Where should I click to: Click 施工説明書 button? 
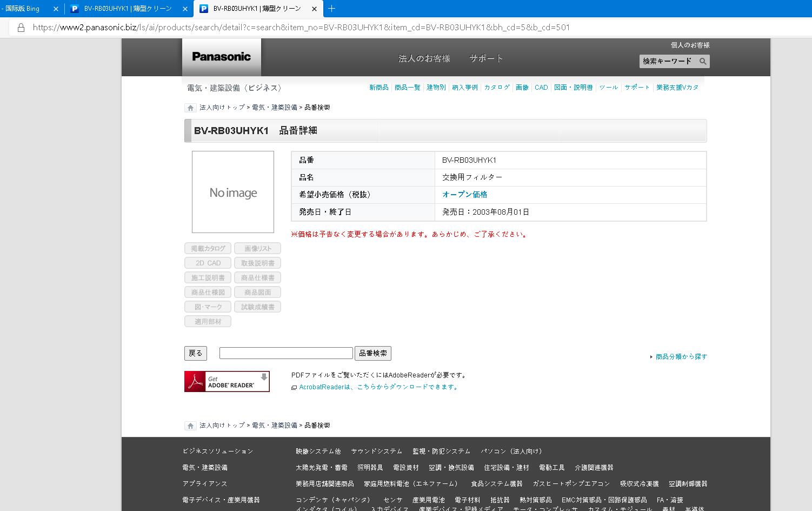point(208,277)
